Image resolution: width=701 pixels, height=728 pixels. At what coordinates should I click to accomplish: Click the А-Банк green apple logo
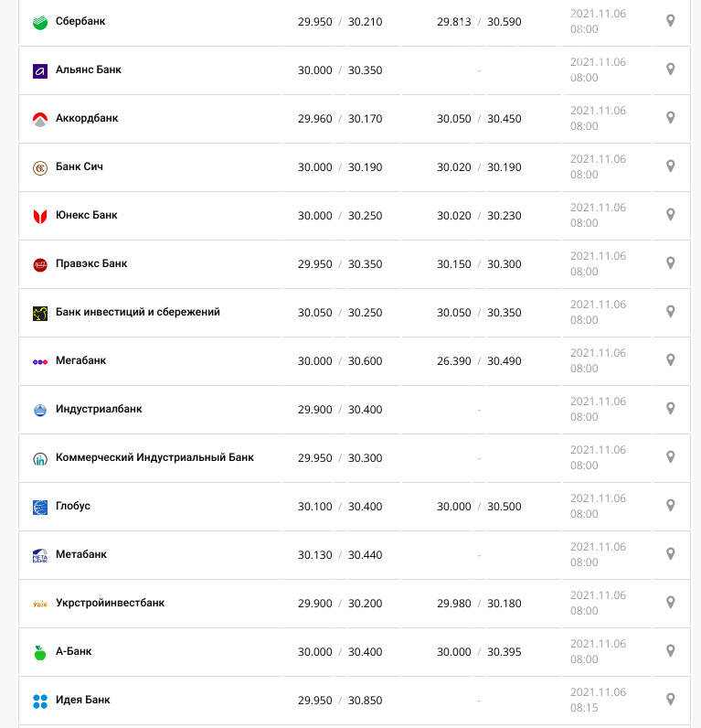point(40,652)
